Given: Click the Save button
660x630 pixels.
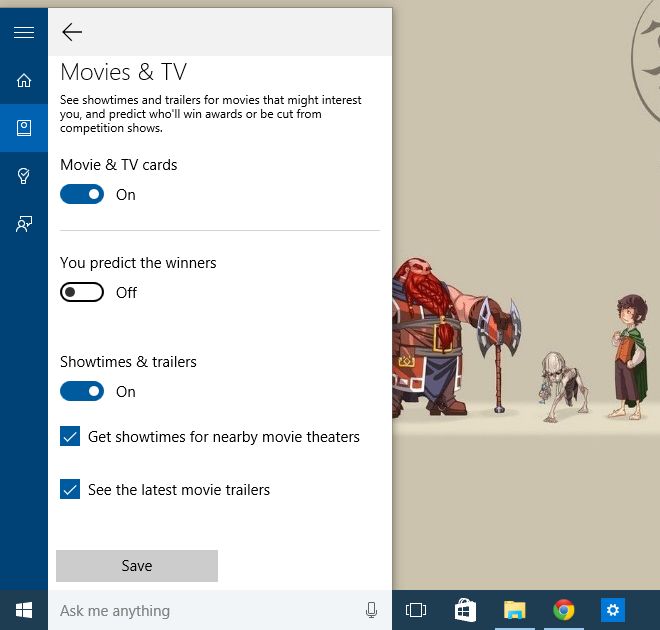Looking at the screenshot, I should [137, 566].
